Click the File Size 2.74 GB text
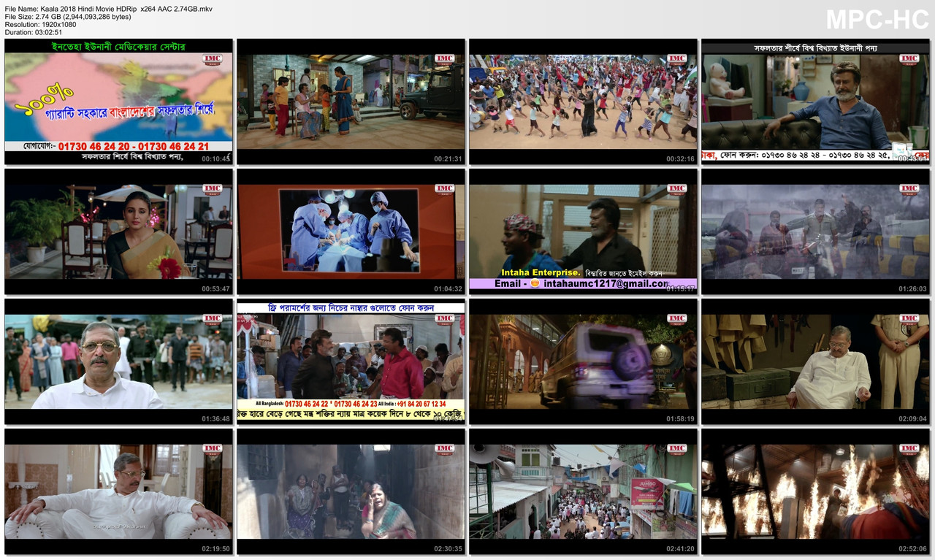Image resolution: width=935 pixels, height=560 pixels. (68, 16)
